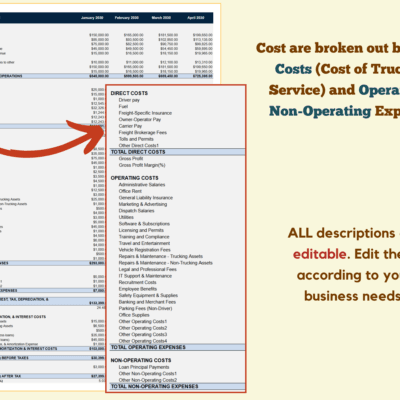Select the Software & Subscriptions label
The image size is (400, 400).
[144, 224]
